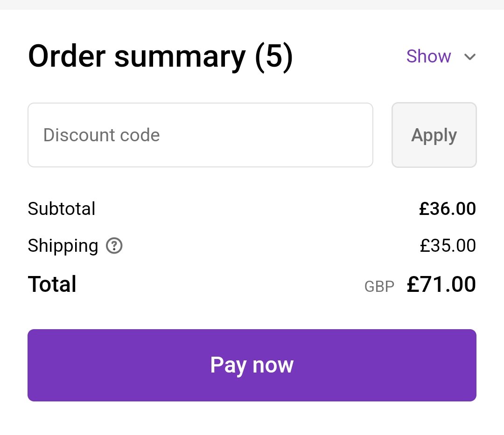Click the gray strip above the order card
Viewport: 504px width, 435px height.
[x=252, y=5]
